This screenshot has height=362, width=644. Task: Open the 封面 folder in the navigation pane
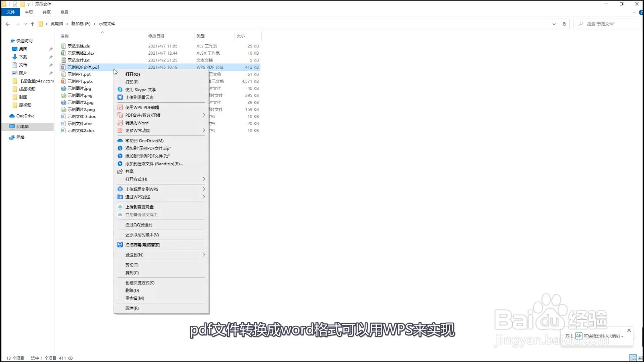coord(23,97)
